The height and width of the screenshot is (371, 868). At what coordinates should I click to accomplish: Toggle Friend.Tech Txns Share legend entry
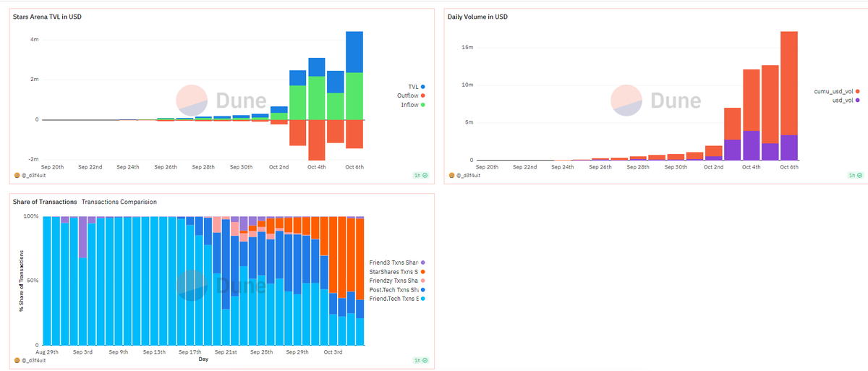(x=397, y=298)
